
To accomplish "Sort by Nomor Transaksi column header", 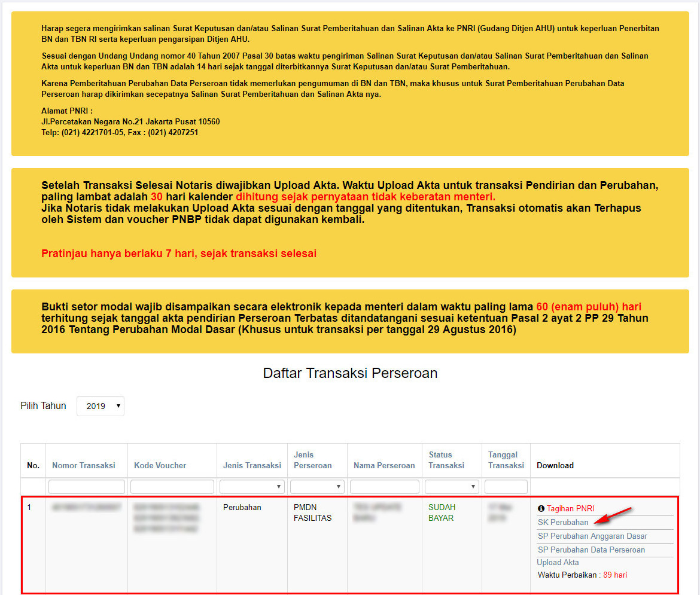I will tap(84, 465).
